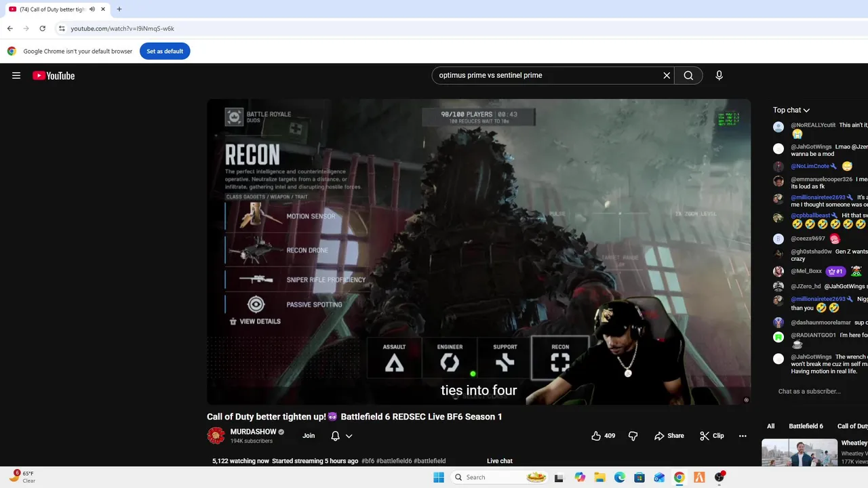868x488 pixels.
Task: Click the Chrome taskbar icon
Action: tap(679, 477)
